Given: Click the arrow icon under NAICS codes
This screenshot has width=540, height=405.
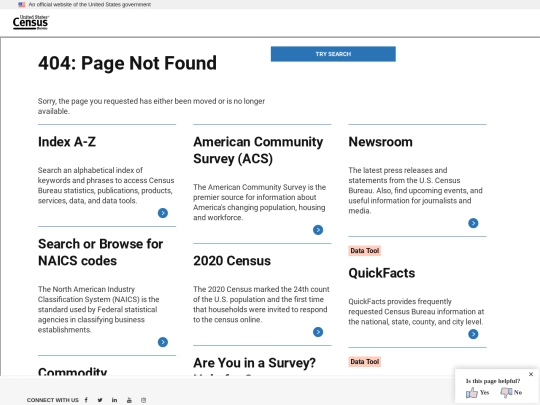Looking at the screenshot, I should coord(163,342).
